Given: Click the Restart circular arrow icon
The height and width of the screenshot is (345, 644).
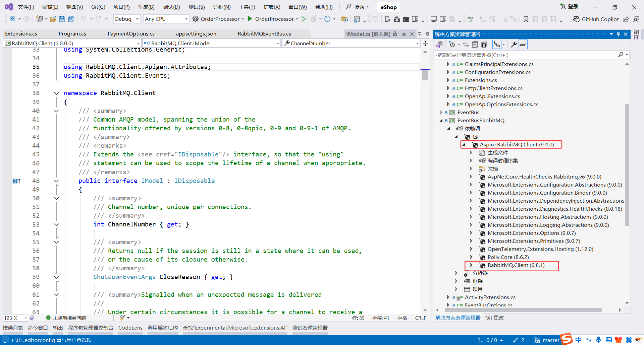Looking at the screenshot, I should pos(327,19).
